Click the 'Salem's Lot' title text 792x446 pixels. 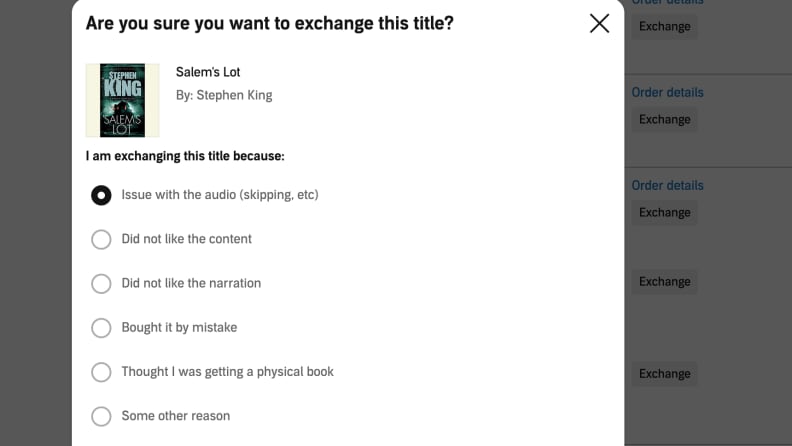208,72
